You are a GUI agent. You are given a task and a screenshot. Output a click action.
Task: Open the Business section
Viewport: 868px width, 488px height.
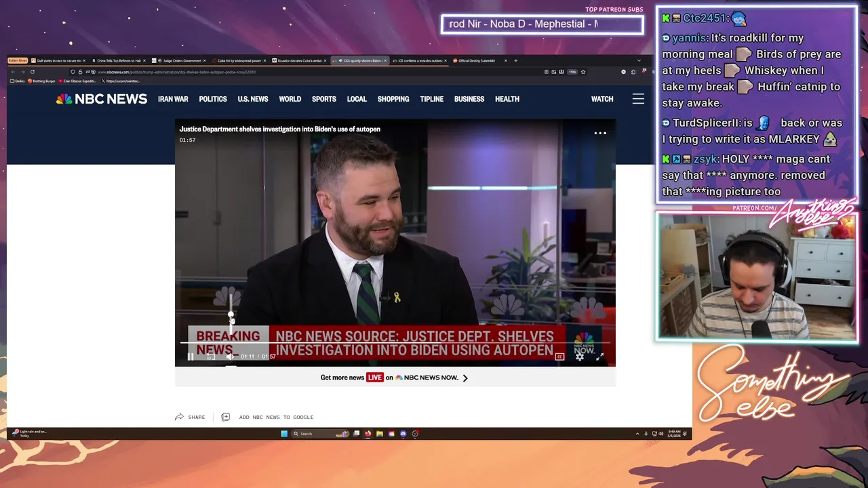(x=469, y=99)
